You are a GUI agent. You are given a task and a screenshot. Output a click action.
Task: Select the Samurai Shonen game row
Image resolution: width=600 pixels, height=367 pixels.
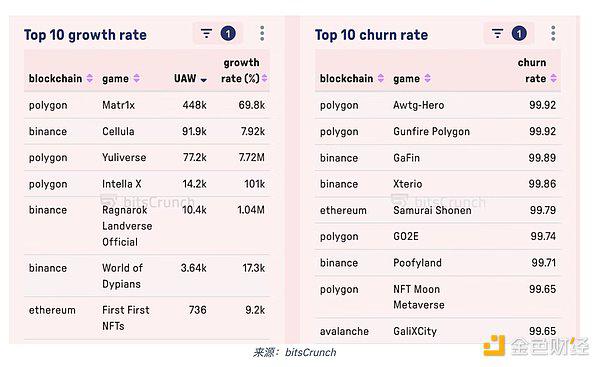(x=438, y=210)
